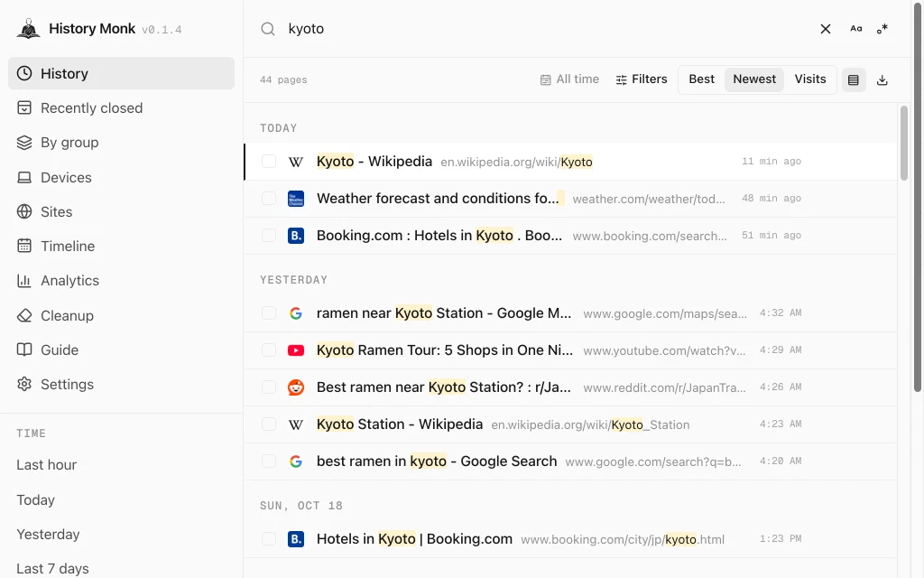The image size is (924, 578).
Task: Expand the Filters options
Action: tap(642, 79)
